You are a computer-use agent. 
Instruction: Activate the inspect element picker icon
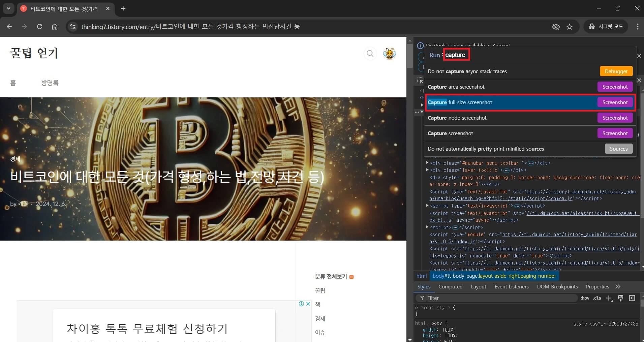pyautogui.click(x=420, y=80)
